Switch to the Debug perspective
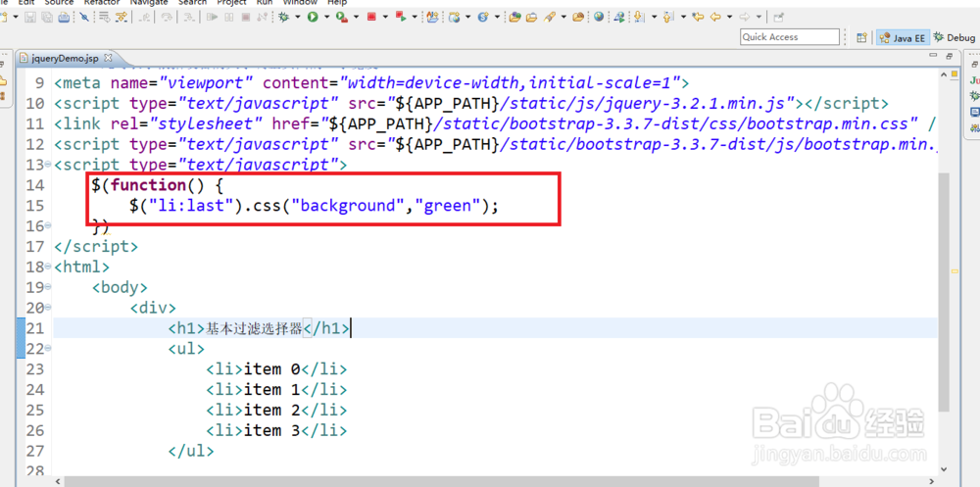The image size is (980, 487). 955,37
